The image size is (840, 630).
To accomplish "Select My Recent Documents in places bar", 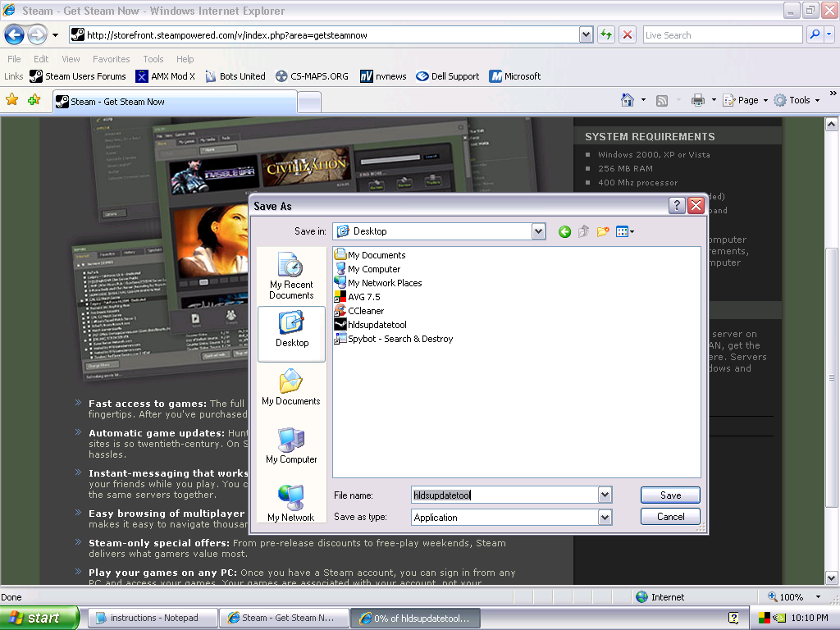I will pyautogui.click(x=291, y=276).
